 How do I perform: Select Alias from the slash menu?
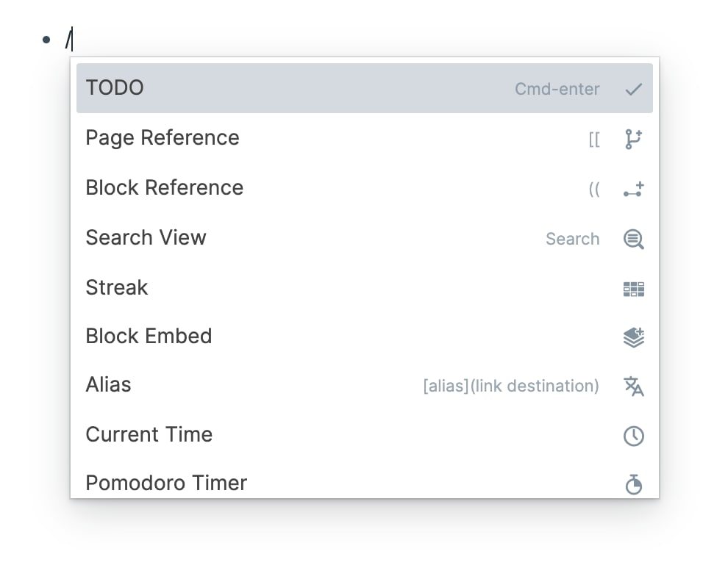pos(108,385)
